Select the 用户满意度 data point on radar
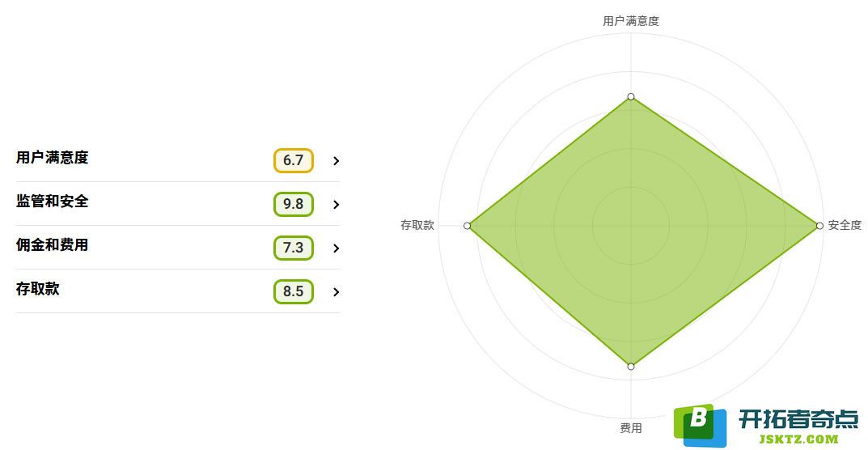 coord(631,96)
